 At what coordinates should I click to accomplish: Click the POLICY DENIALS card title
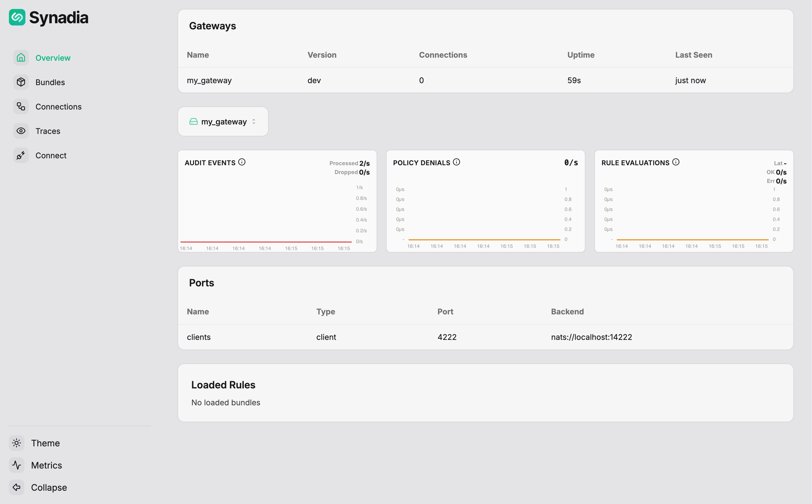422,163
